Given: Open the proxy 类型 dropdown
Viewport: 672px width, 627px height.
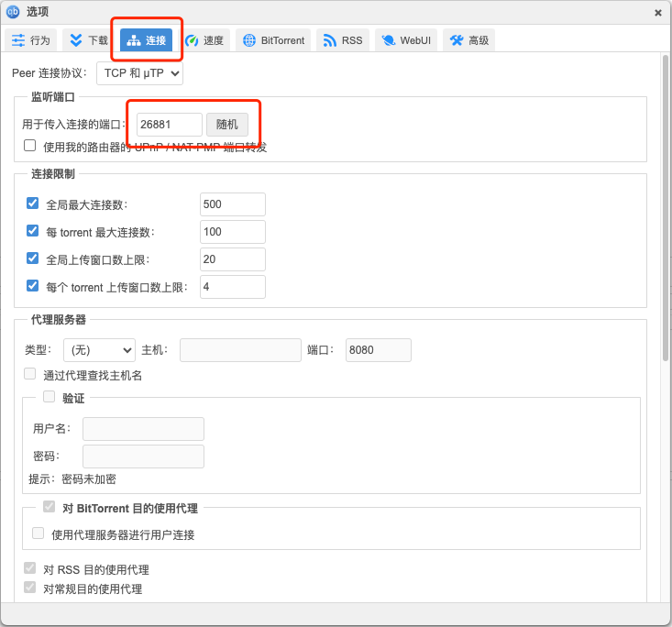Looking at the screenshot, I should coord(99,349).
